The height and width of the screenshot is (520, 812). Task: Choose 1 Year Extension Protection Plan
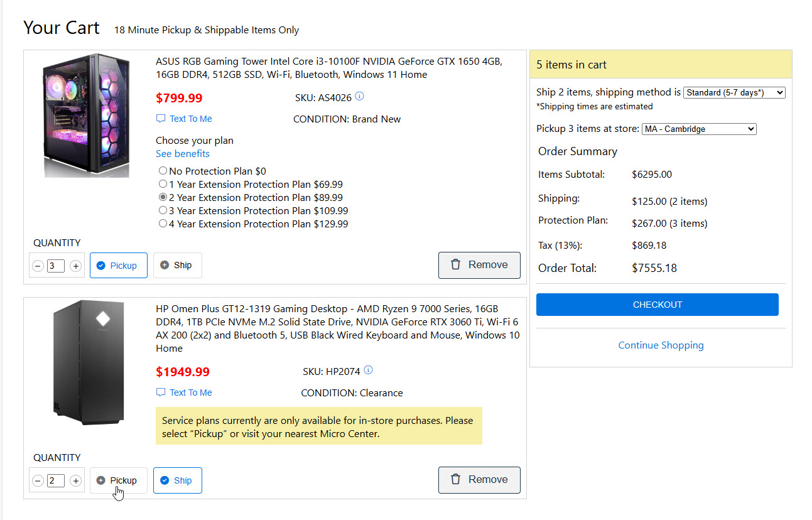click(163, 184)
